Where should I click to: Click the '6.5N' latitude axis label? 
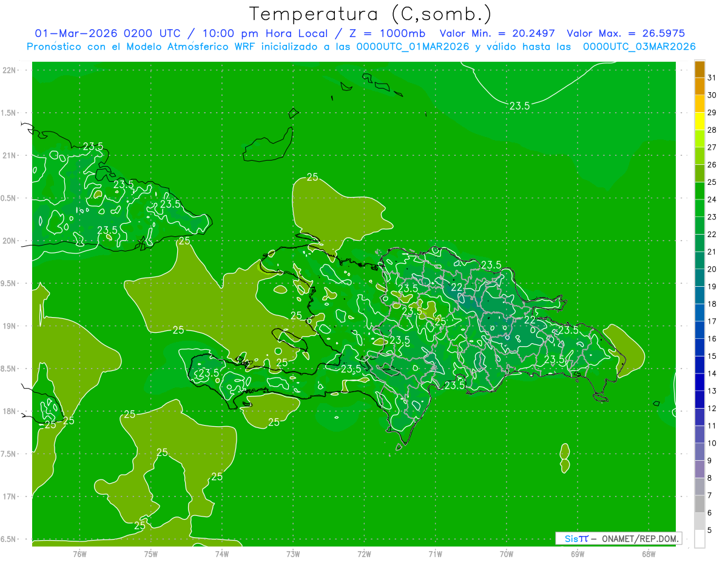(8, 539)
